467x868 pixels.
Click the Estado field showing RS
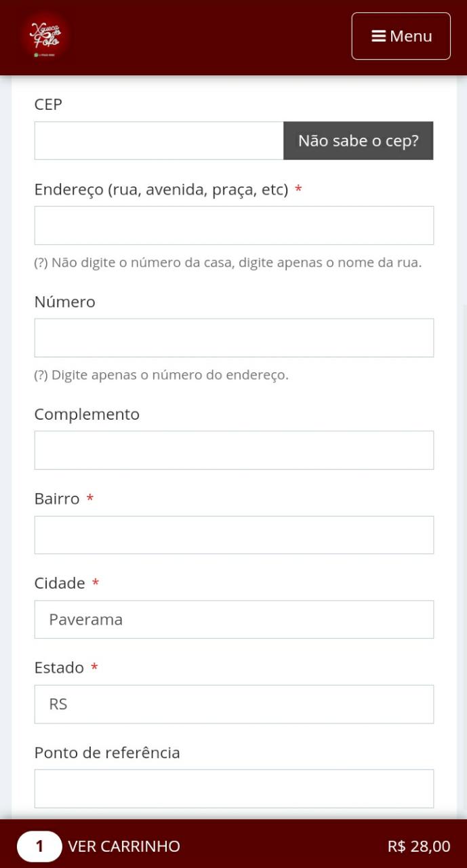(234, 704)
